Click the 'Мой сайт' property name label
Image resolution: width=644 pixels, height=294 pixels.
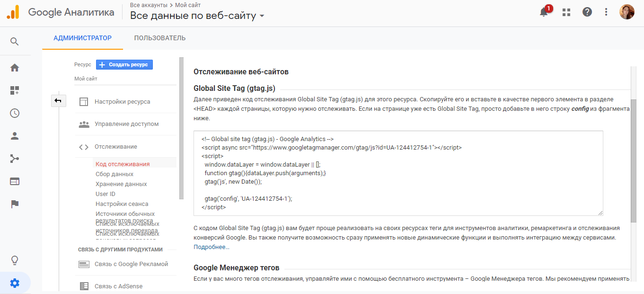pyautogui.click(x=86, y=79)
